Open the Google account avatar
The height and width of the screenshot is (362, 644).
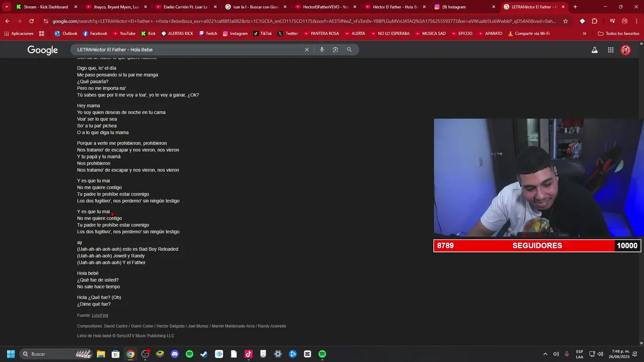click(x=626, y=50)
